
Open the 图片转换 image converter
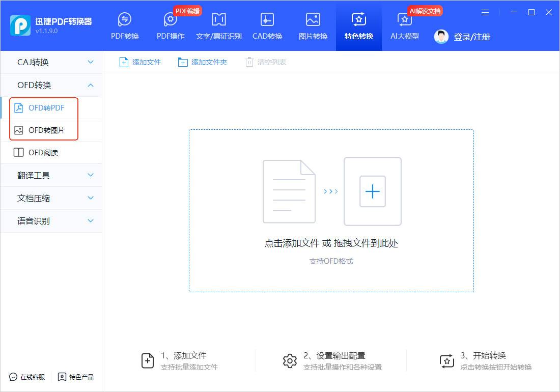tap(312, 25)
